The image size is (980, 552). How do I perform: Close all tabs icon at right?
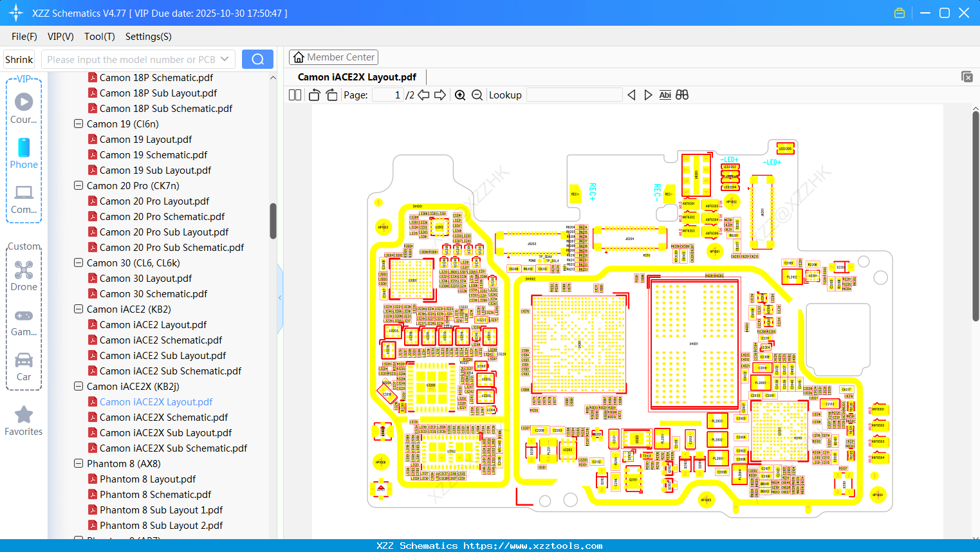[967, 77]
